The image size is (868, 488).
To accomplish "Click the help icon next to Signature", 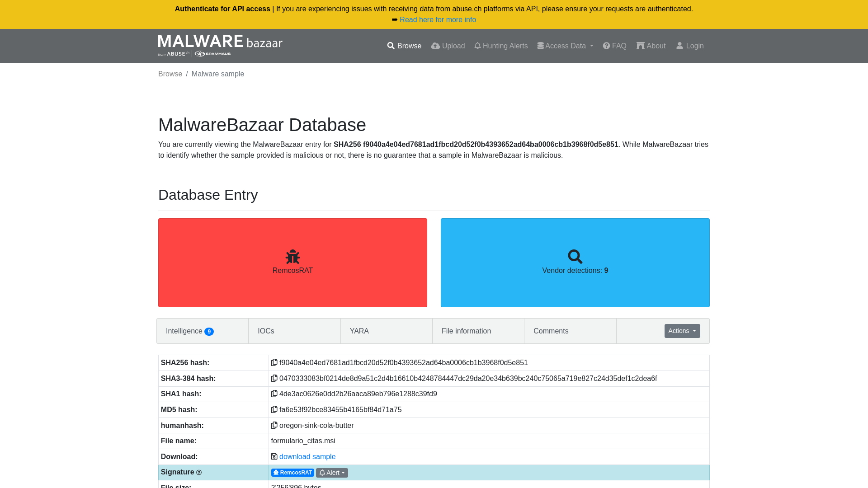I will click(x=199, y=472).
